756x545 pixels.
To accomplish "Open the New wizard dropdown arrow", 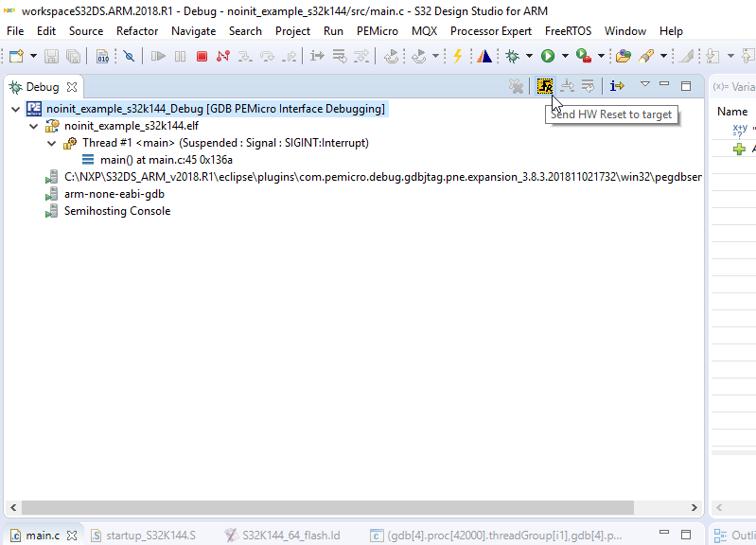I will click(x=33, y=57).
